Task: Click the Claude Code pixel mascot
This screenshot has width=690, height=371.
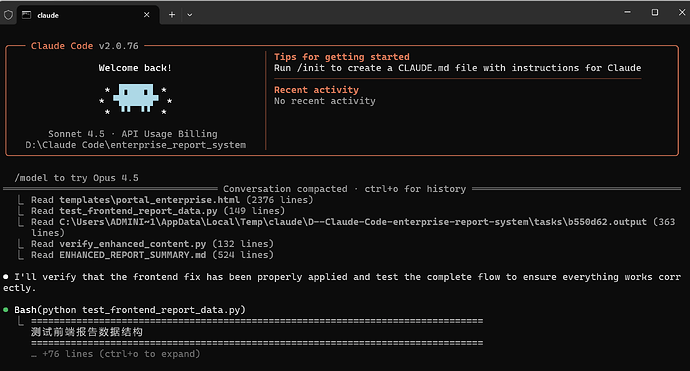Action: [136, 98]
